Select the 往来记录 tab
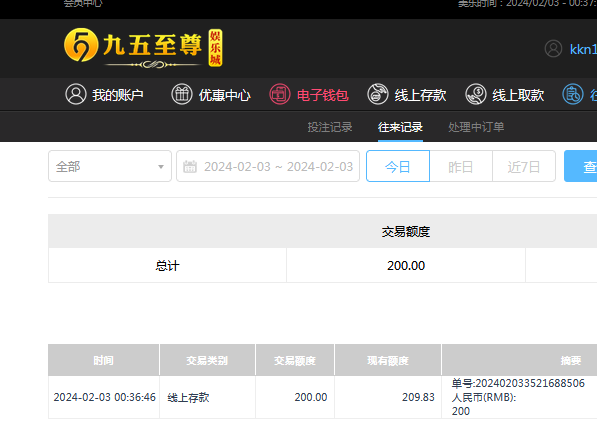Screen dimensions: 597x425 point(400,127)
